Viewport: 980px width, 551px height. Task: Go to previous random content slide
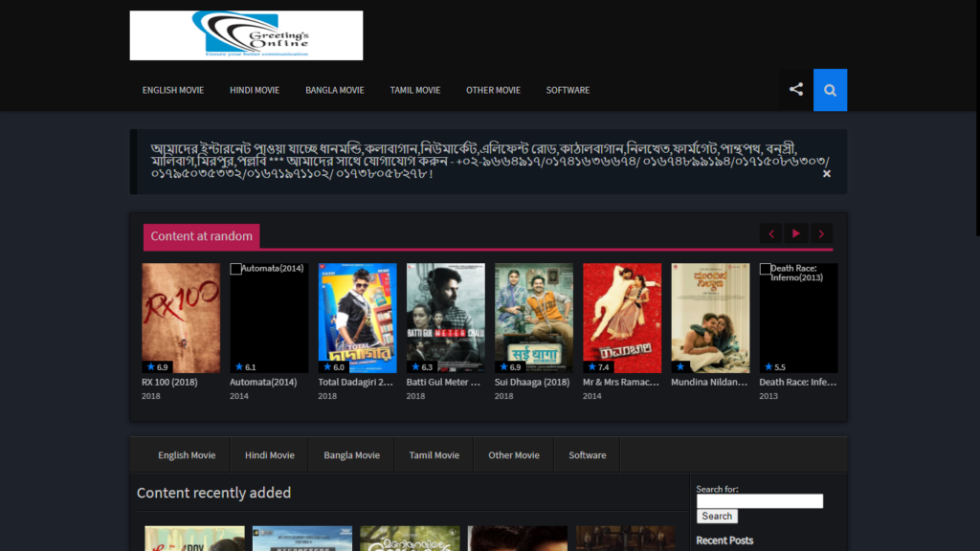[x=770, y=233]
